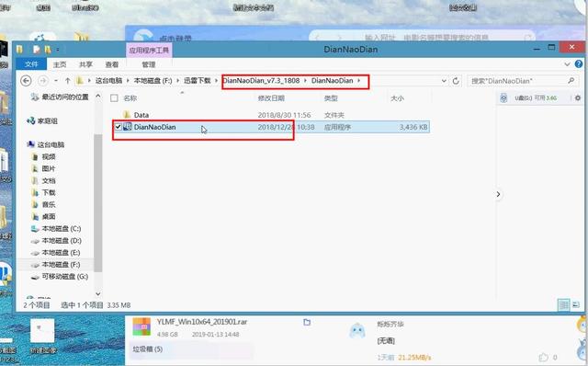
Task: Click the DianNaoDian application icon
Action: click(128, 127)
